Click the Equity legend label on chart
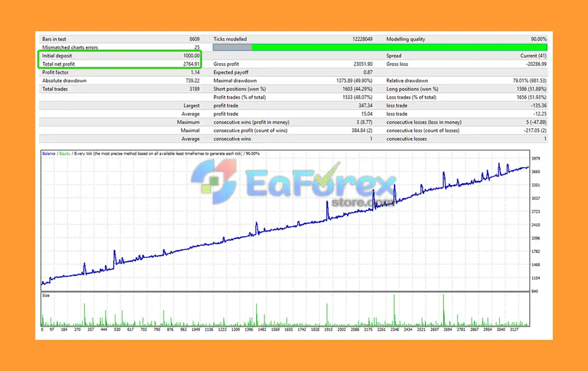The height and width of the screenshot is (371, 588). click(x=65, y=154)
